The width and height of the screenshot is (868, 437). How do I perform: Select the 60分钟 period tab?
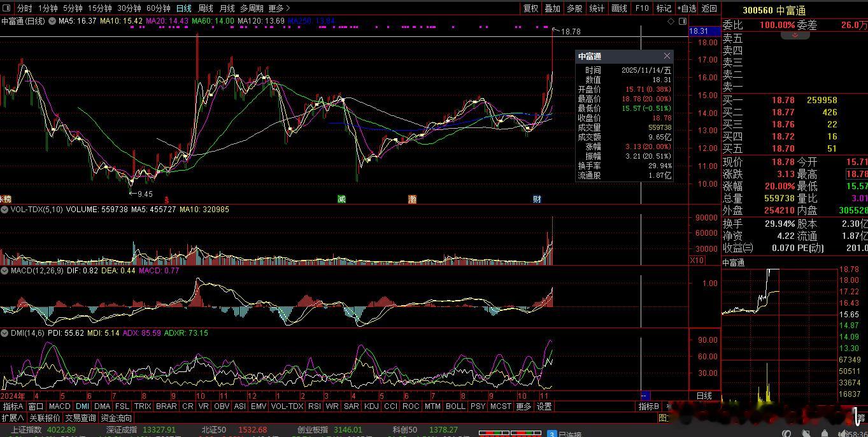159,8
